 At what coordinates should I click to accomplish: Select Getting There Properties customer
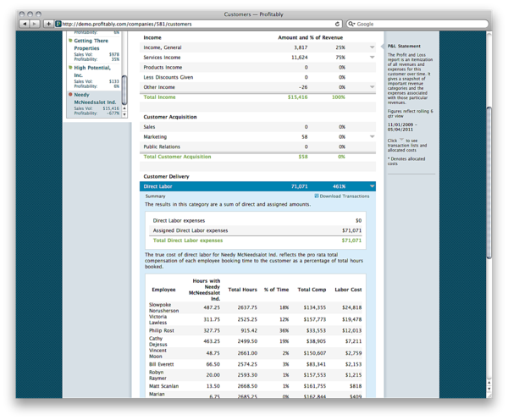click(91, 44)
